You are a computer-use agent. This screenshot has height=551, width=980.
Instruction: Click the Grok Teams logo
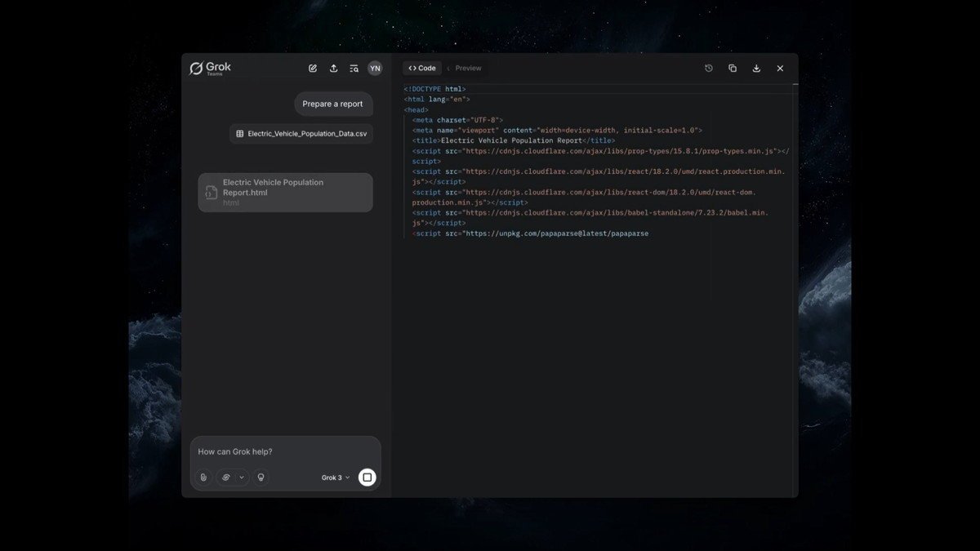click(x=210, y=69)
